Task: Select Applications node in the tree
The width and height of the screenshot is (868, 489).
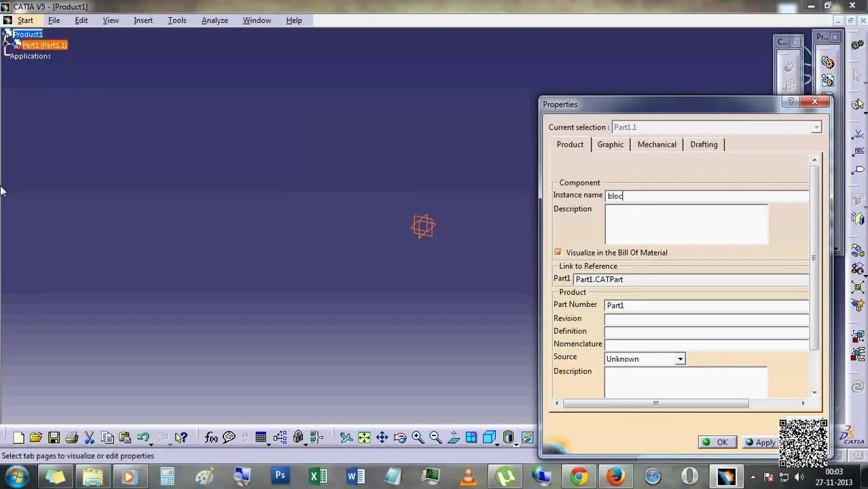Action: pyautogui.click(x=31, y=56)
